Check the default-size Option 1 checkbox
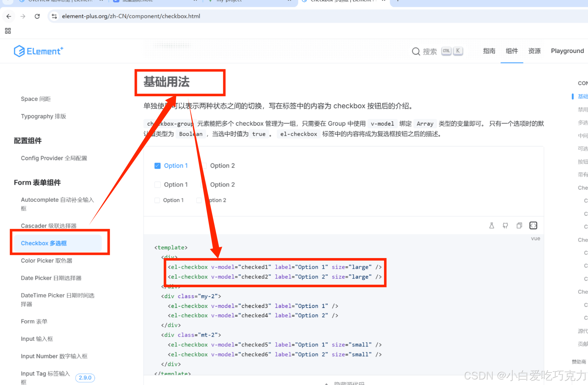588x385 pixels. [x=157, y=185]
